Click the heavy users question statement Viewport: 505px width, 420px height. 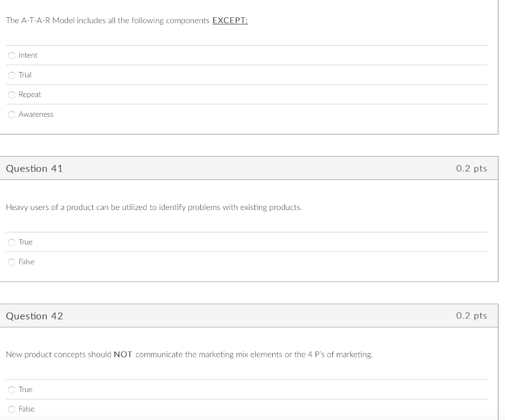click(x=153, y=207)
